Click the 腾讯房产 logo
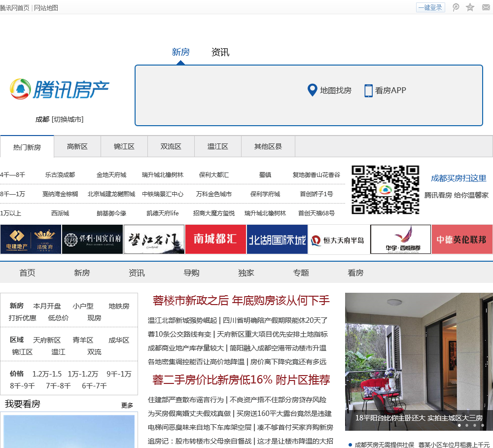This screenshot has height=448, width=493. pyautogui.click(x=60, y=89)
